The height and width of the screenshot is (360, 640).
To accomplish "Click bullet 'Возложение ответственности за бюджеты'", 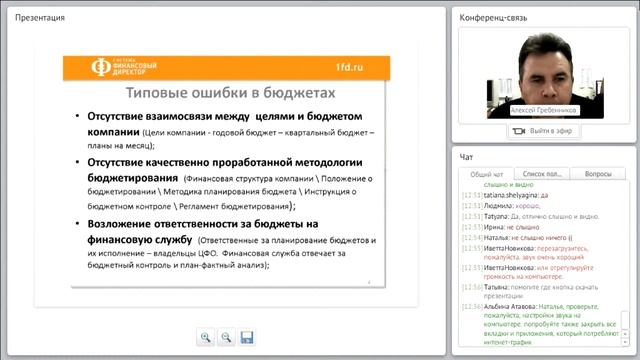I will (x=231, y=244).
